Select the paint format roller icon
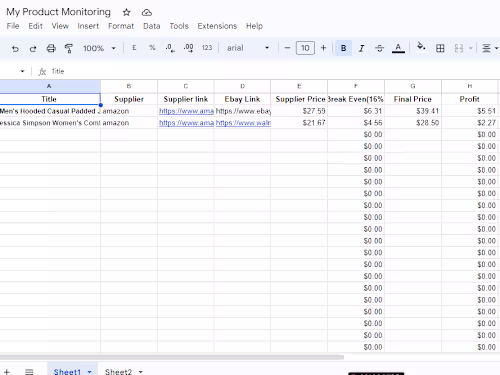The height and width of the screenshot is (375, 500). [x=69, y=48]
